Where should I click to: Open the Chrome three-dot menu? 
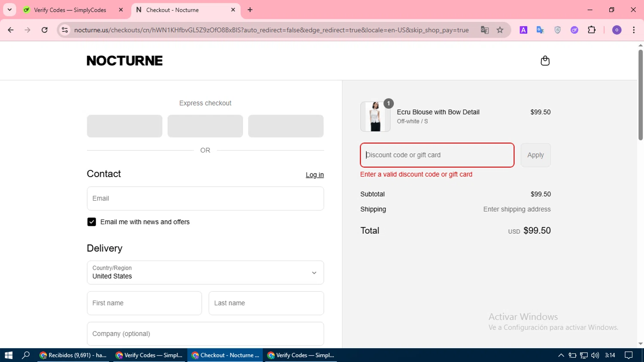(634, 30)
